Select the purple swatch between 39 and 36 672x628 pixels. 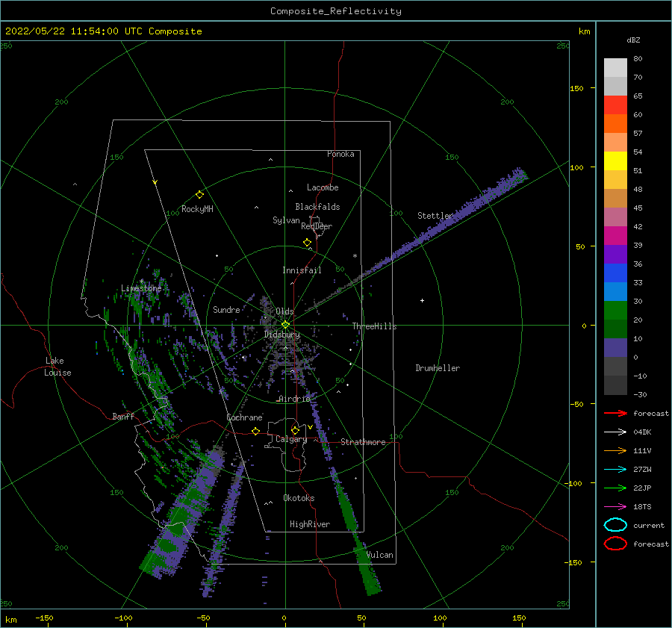pyautogui.click(x=615, y=254)
